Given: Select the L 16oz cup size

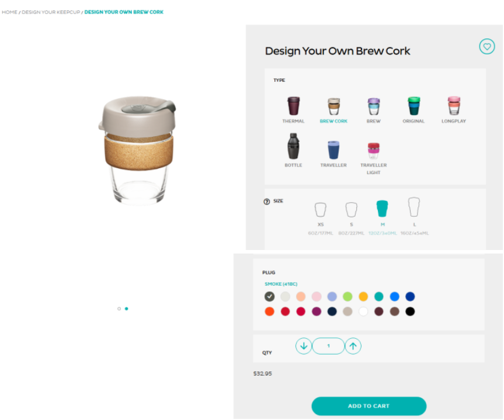Looking at the screenshot, I should pos(414,216).
